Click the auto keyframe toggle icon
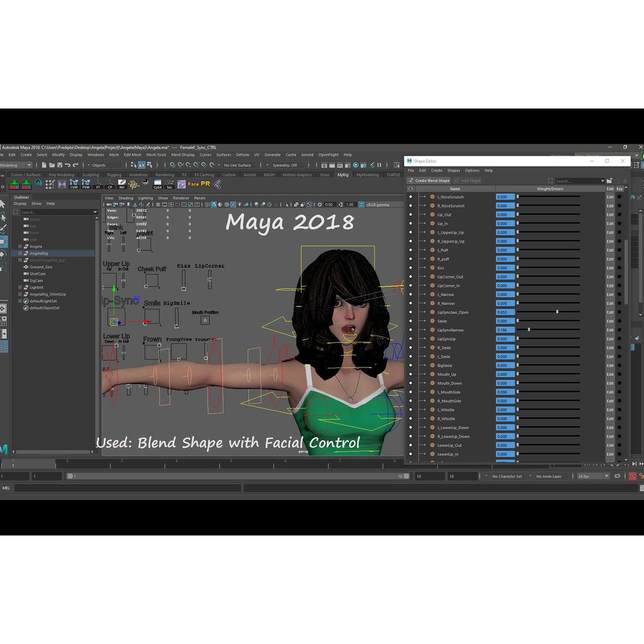 [632, 476]
